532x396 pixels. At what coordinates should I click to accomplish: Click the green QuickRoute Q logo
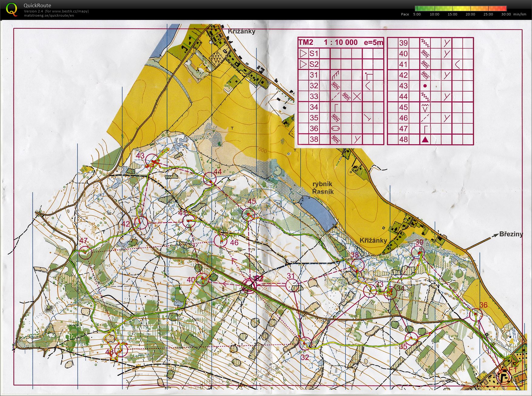point(12,9)
